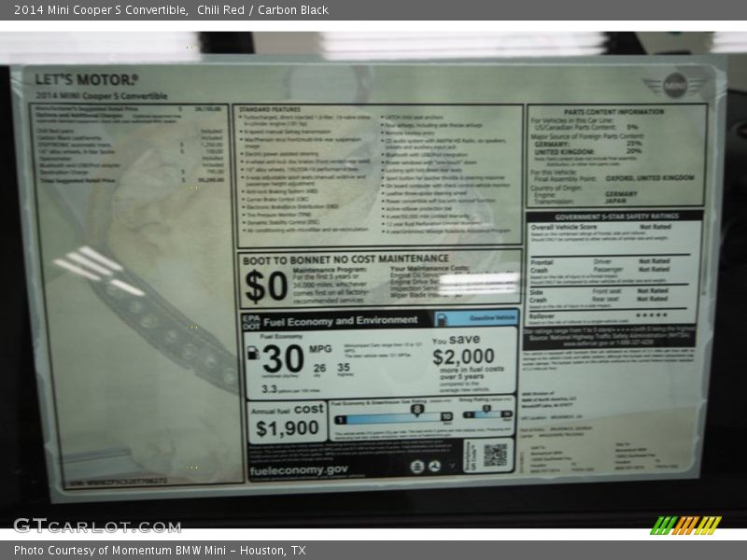Click the combined 30 MPG figure
Image resolution: width=747 pixels, height=560 pixels.
pyautogui.click(x=283, y=359)
